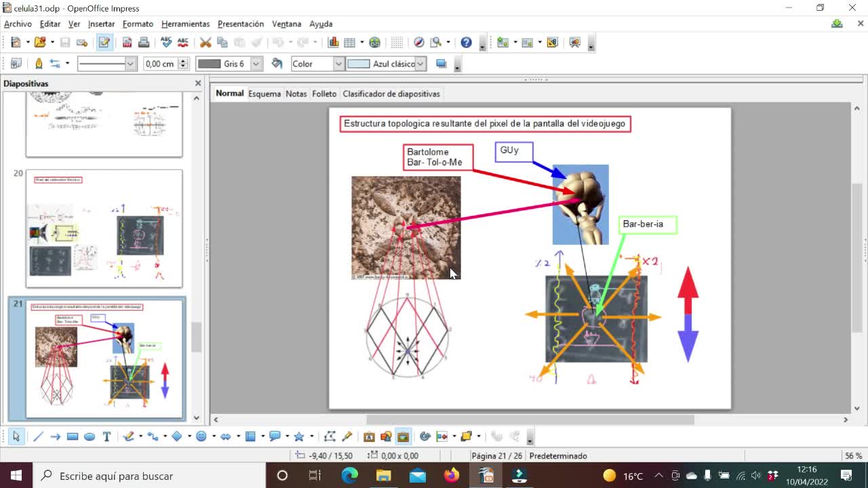Click the Cut scissors icon

pos(205,42)
